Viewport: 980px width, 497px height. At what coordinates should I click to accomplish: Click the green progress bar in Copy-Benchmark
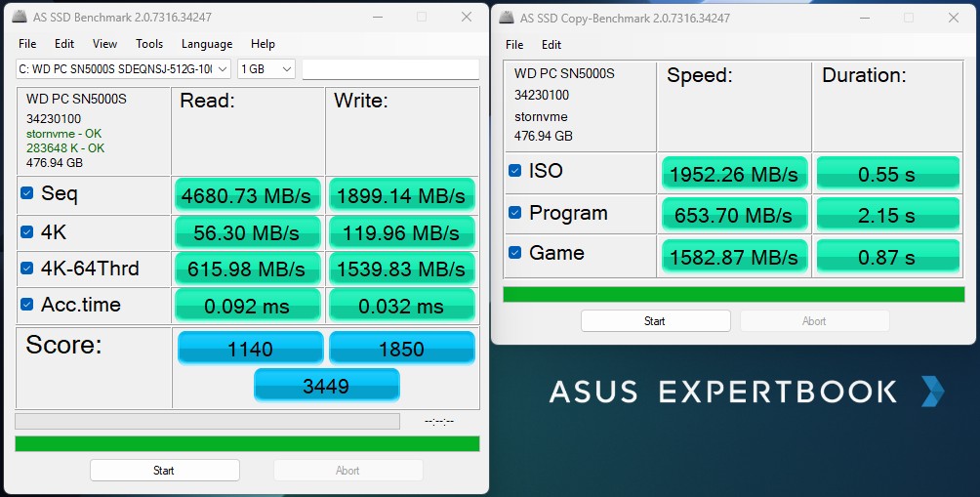click(733, 295)
